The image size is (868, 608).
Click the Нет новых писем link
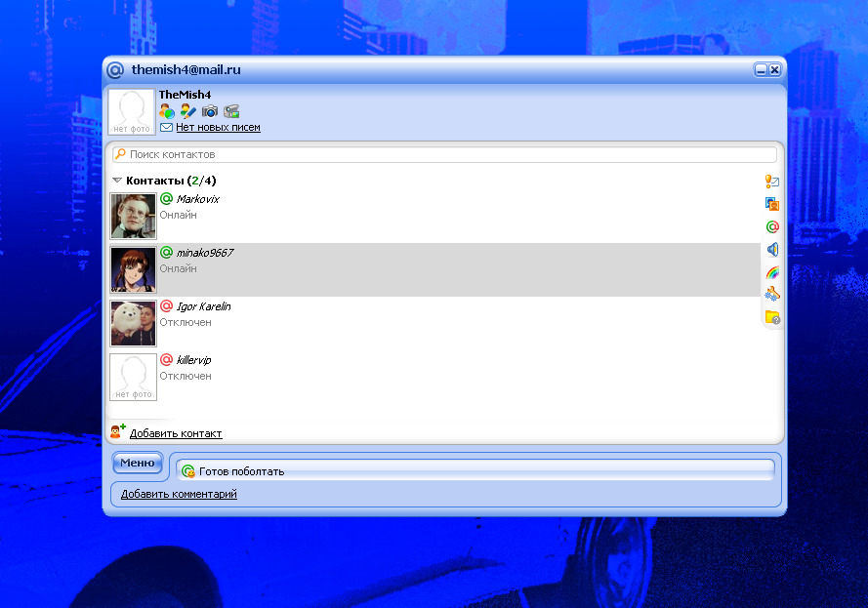click(x=218, y=127)
